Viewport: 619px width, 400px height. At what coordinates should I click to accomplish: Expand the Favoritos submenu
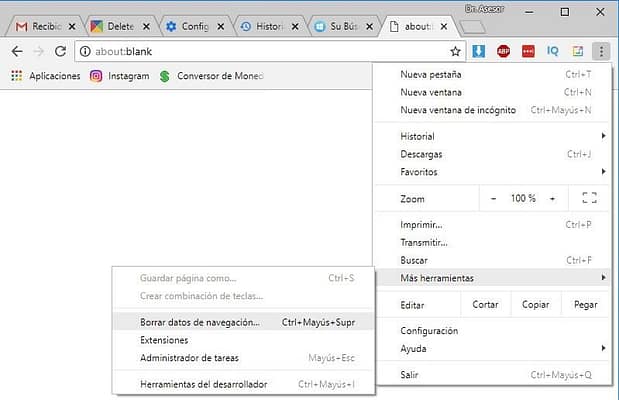[493, 172]
